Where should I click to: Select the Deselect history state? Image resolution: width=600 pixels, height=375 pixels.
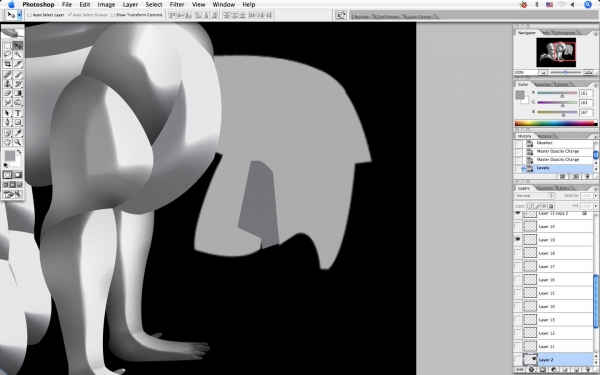[557, 143]
